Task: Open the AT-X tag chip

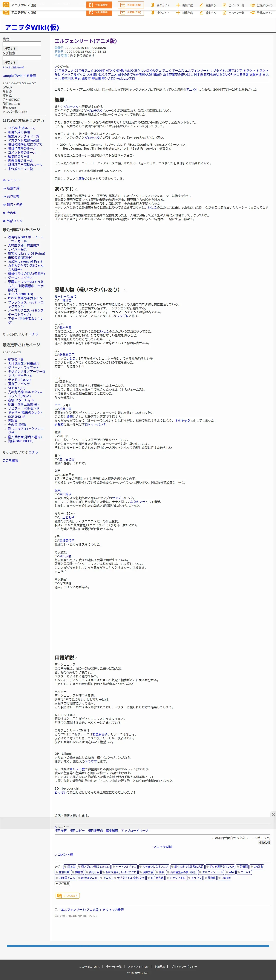Action: coord(230,872)
